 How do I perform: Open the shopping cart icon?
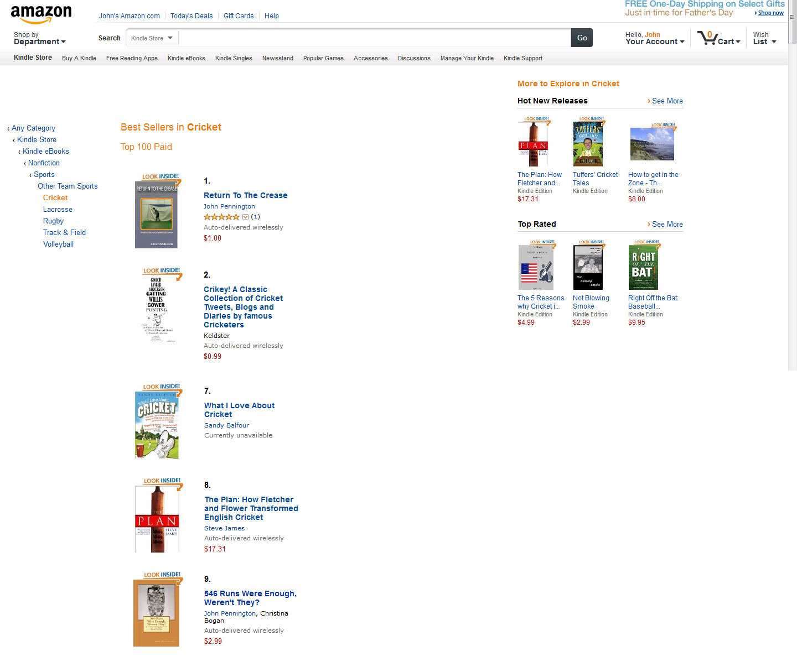(707, 38)
